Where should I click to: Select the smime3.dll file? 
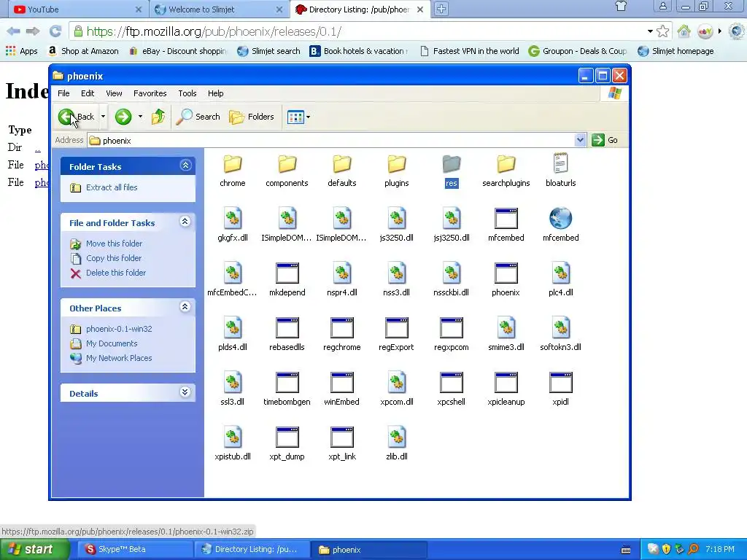pos(506,335)
